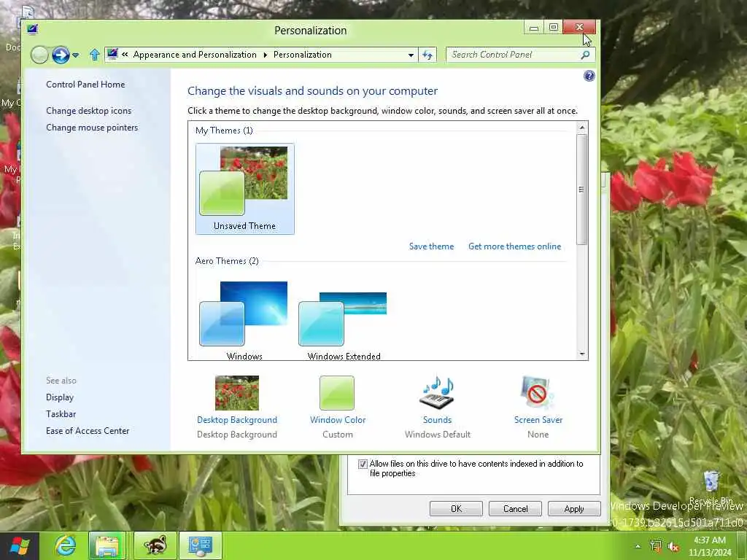747x560 pixels.
Task: Click the address bar Refresh button
Action: click(x=427, y=55)
